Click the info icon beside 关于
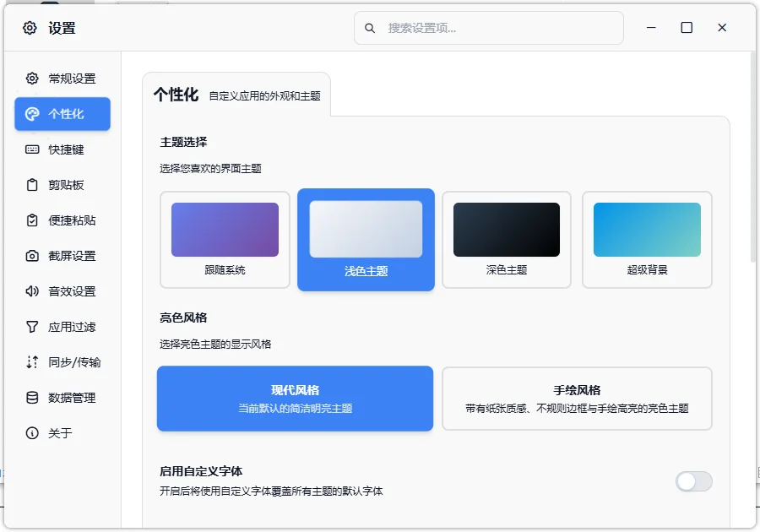Image resolution: width=760 pixels, height=532 pixels. click(x=32, y=432)
